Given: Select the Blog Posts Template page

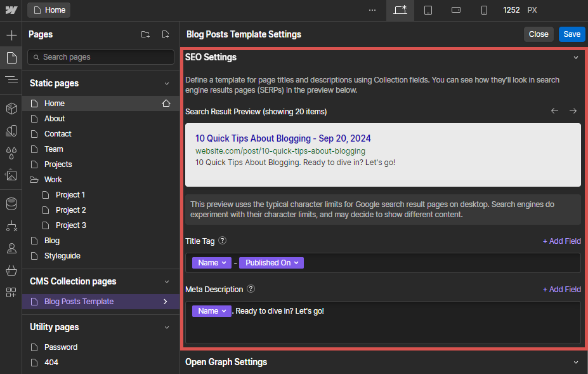Looking at the screenshot, I should (101, 302).
